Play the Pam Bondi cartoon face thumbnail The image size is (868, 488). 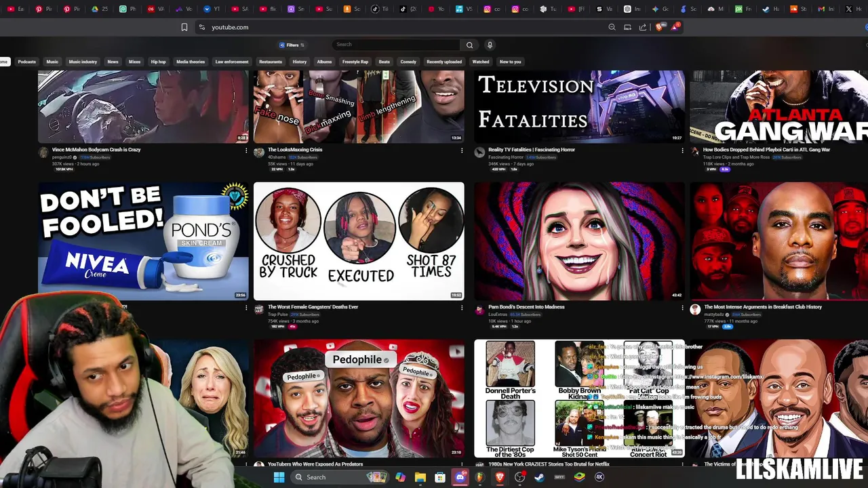pos(579,241)
